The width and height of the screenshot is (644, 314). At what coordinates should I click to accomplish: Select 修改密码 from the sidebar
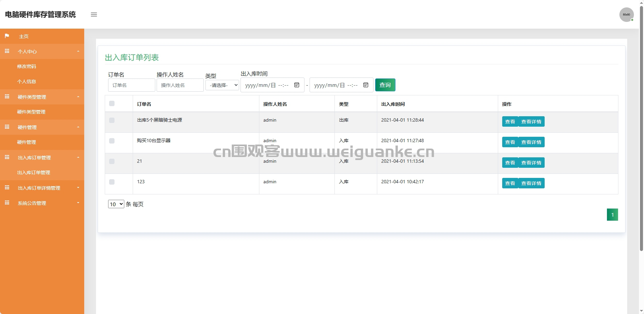(x=27, y=66)
